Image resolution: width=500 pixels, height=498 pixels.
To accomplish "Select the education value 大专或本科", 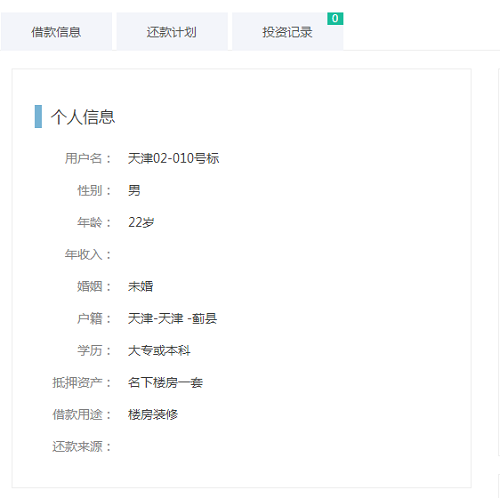I will click(x=159, y=351).
